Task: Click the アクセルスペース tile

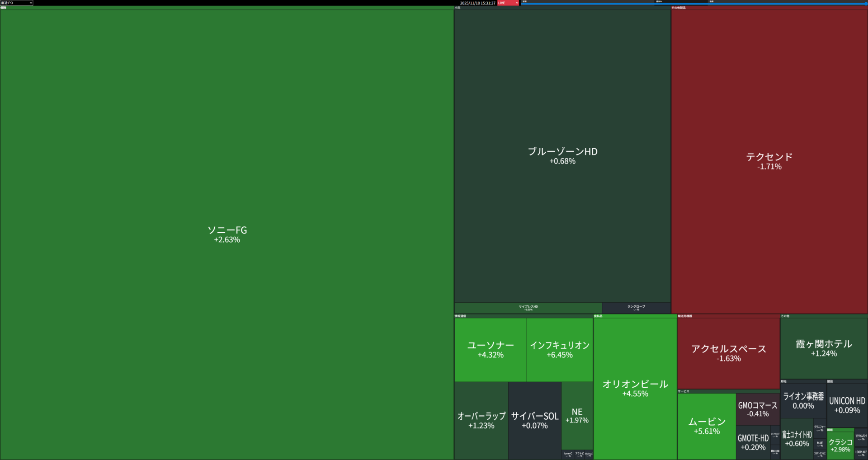Action: click(x=728, y=353)
